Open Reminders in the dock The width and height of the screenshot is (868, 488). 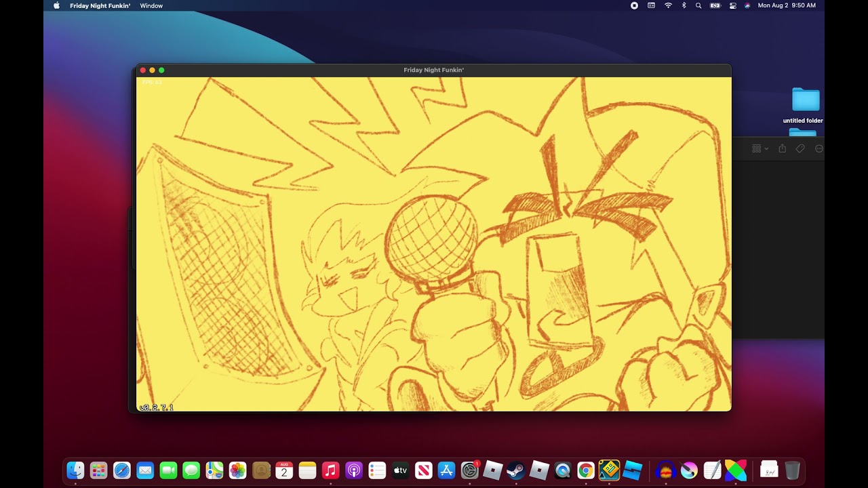point(377,470)
